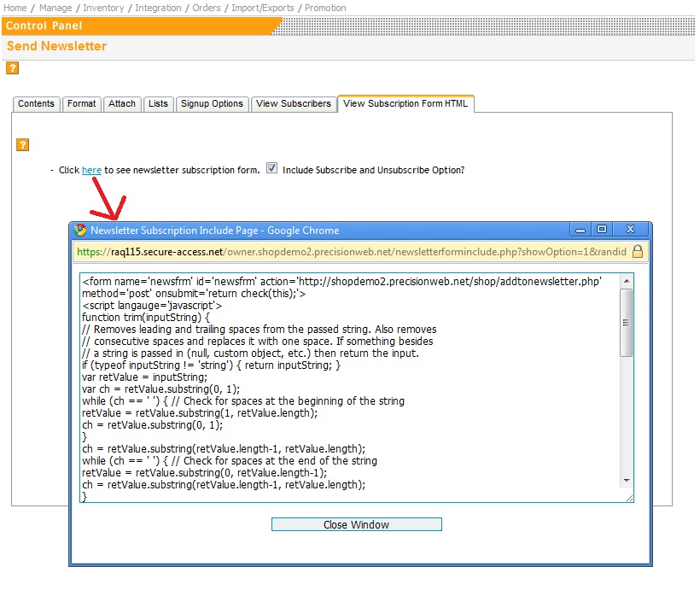700x596 pixels.
Task: Minimize the Newsletter Subscription popup window
Action: tap(580, 230)
